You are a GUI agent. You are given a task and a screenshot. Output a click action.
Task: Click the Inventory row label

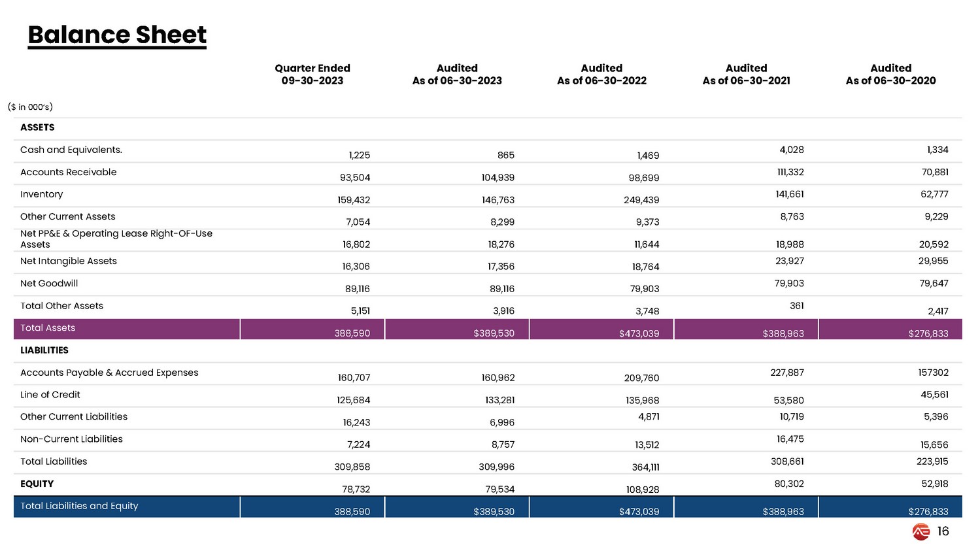[41, 194]
